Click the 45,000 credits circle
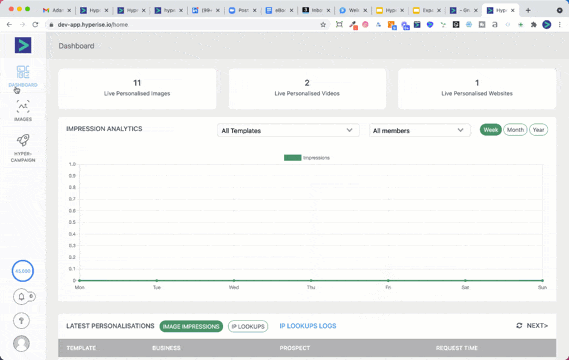 [x=22, y=271]
